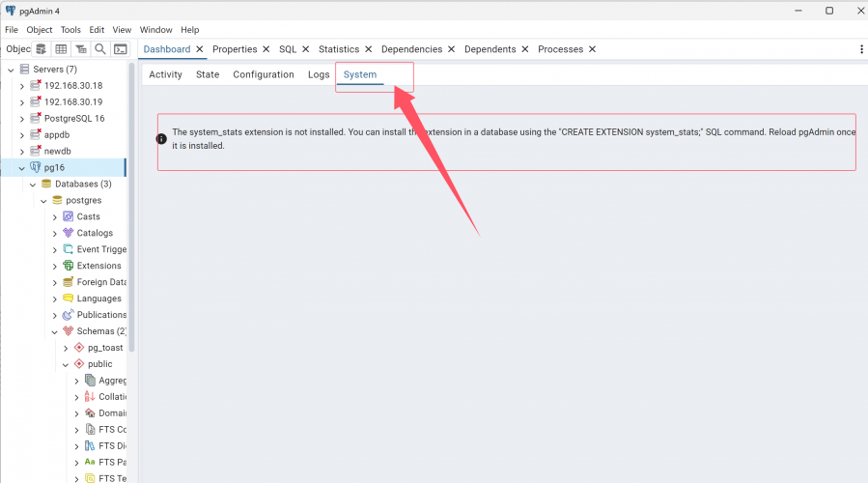Click the info icon beside system_stats message
Screen dimensions: 868x483
[161, 139]
